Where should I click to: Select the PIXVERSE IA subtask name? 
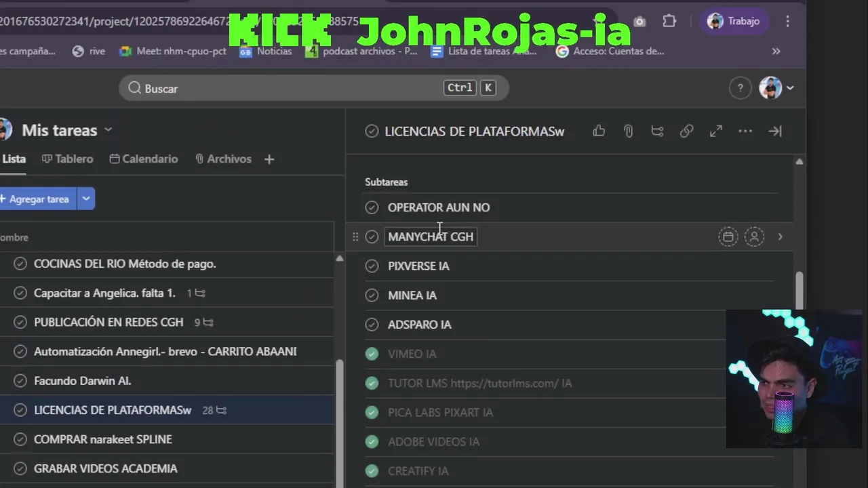(418, 266)
